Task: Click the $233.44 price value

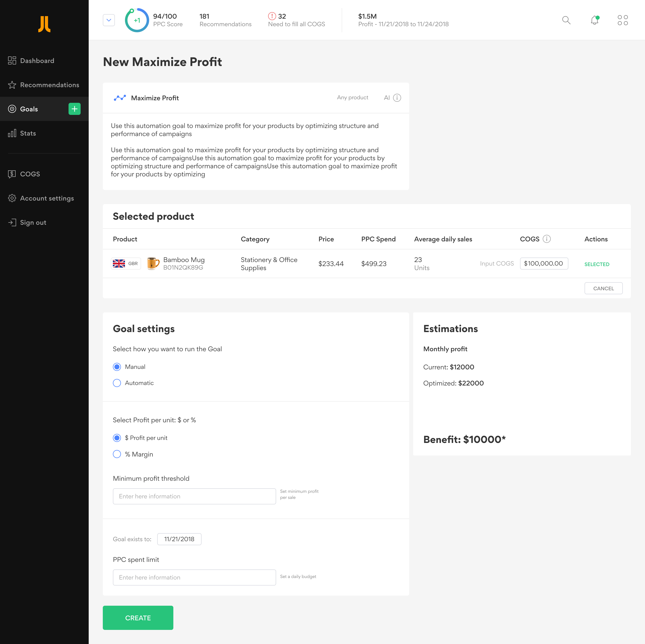Action: [x=331, y=264]
